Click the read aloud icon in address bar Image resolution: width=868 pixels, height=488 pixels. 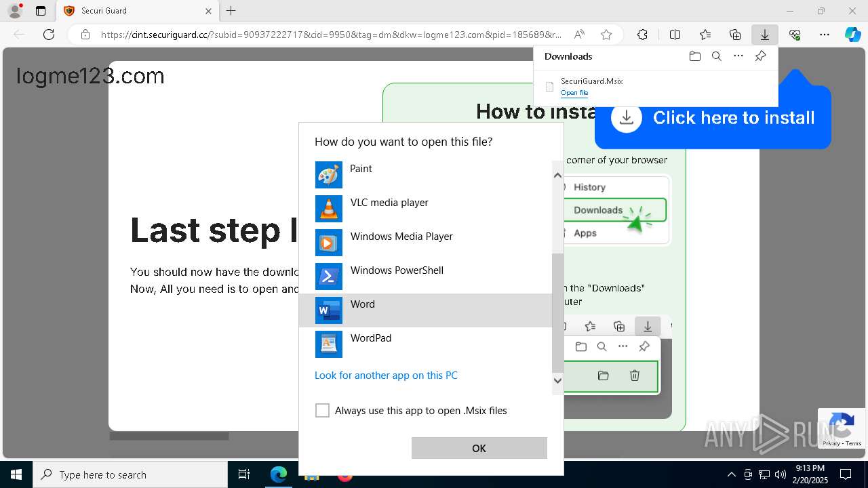pos(579,35)
